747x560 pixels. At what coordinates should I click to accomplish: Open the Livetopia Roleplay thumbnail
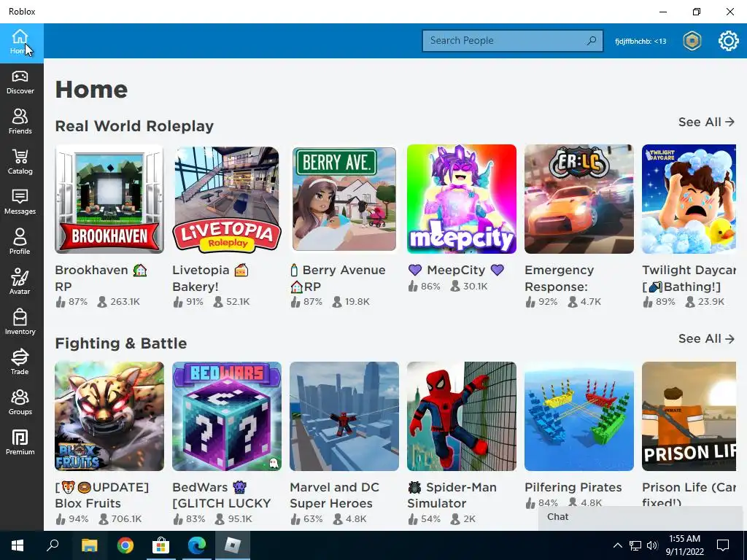pyautogui.click(x=227, y=199)
